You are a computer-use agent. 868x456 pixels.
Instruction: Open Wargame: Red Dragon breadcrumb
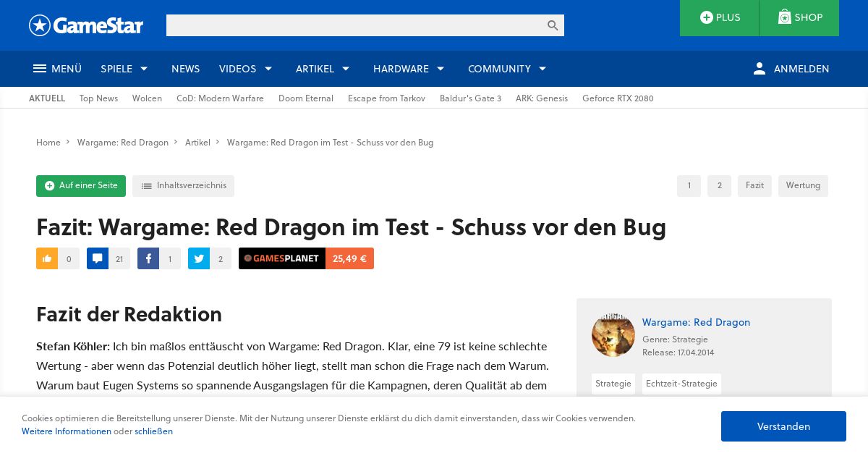tap(123, 143)
